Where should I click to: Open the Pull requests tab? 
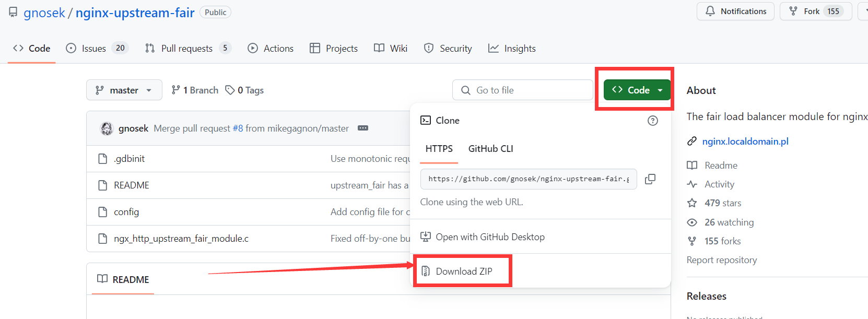[x=187, y=49]
